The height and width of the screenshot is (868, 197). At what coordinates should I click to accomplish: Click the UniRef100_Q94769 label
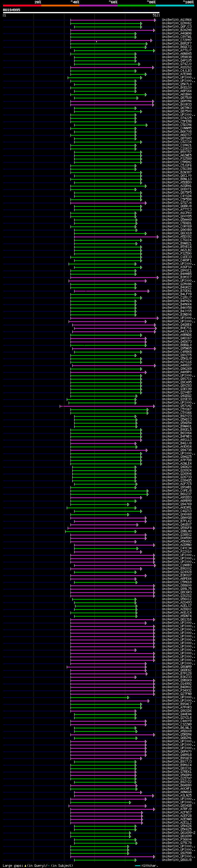click(177, 504)
